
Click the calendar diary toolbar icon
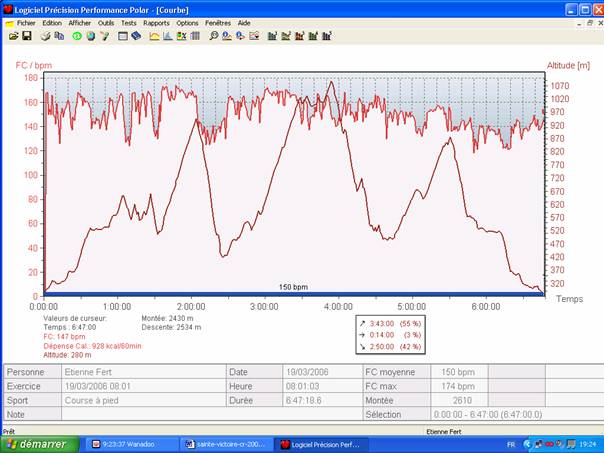coord(123,36)
